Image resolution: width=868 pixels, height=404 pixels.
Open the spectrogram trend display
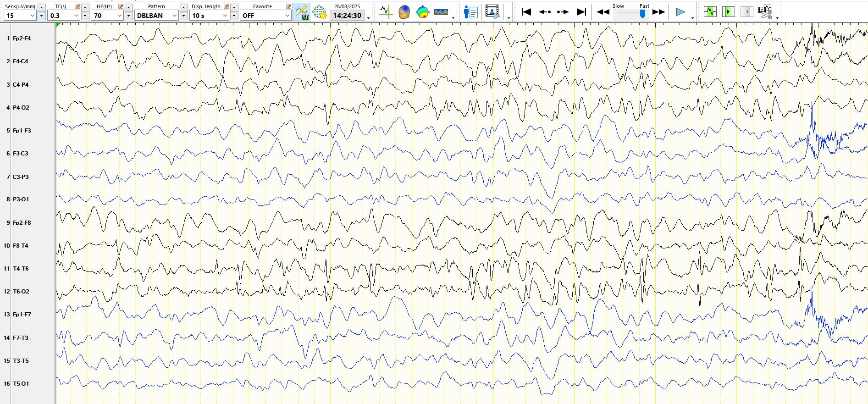441,12
